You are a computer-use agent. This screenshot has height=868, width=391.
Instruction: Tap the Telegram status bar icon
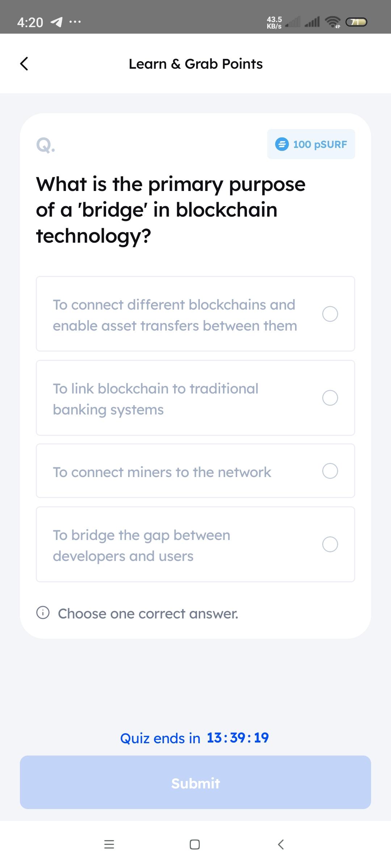point(56,22)
